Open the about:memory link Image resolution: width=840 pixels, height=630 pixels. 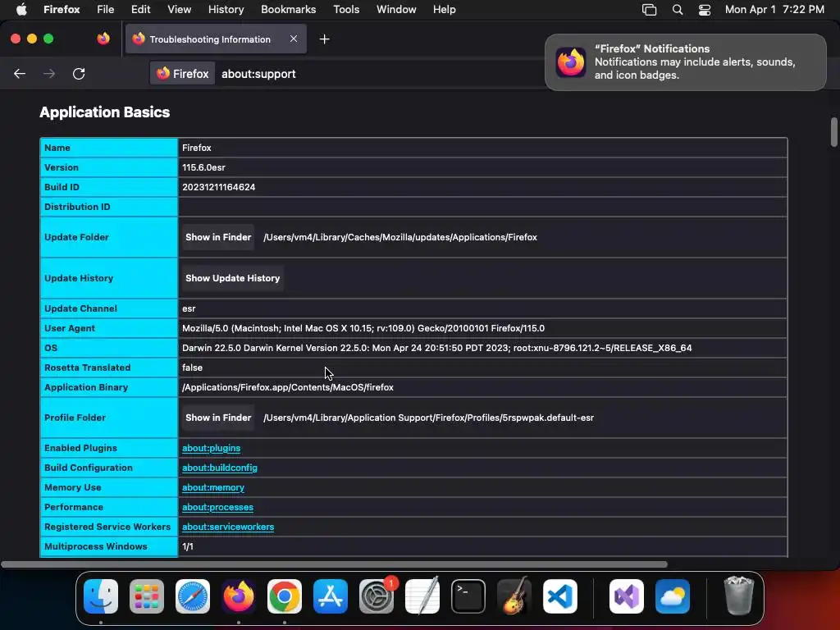tap(213, 487)
